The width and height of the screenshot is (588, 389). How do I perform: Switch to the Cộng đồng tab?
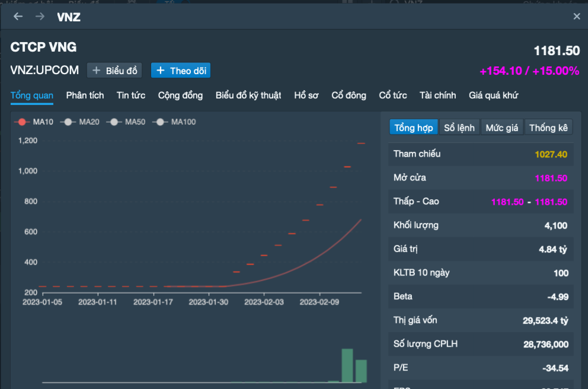click(x=180, y=95)
